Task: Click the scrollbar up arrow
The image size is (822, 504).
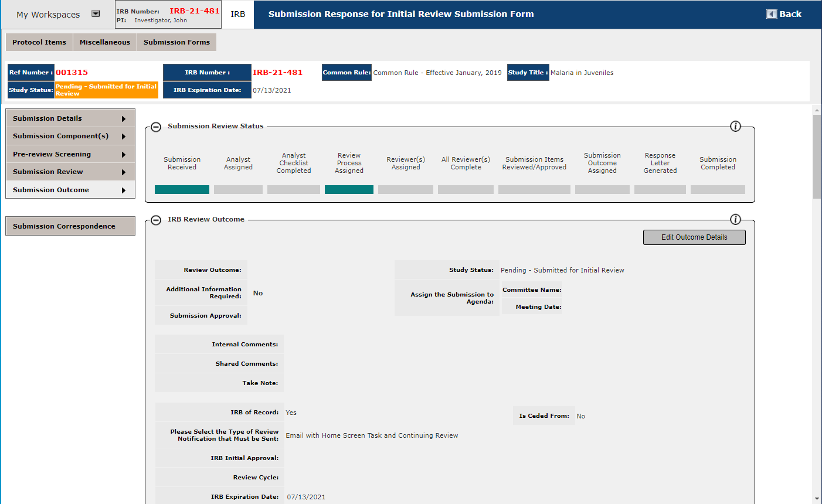Action: click(817, 110)
